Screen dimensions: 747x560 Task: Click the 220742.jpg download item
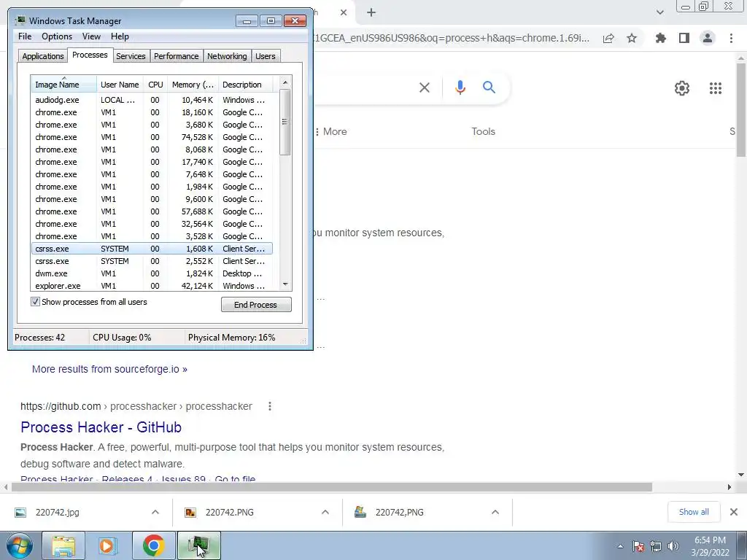57,513
